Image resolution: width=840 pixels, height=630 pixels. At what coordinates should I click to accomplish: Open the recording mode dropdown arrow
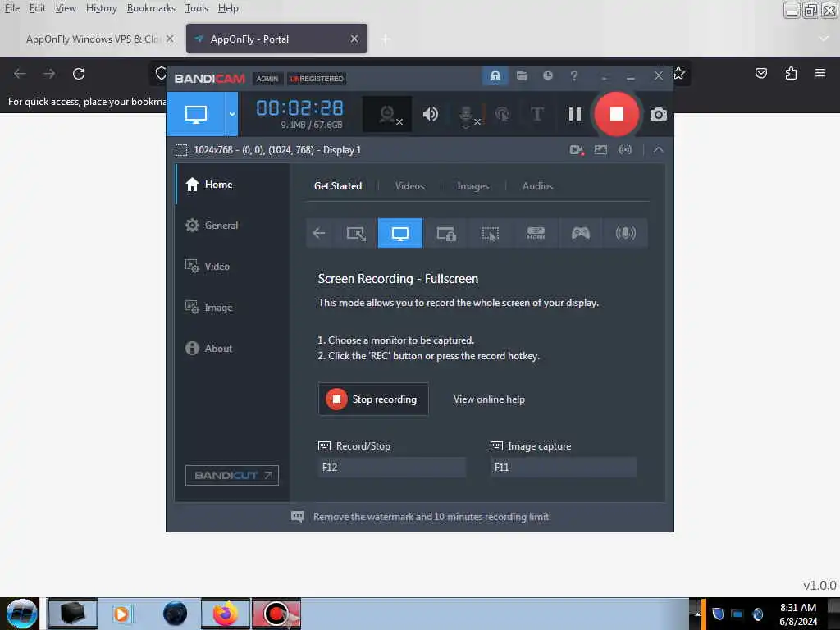(232, 114)
